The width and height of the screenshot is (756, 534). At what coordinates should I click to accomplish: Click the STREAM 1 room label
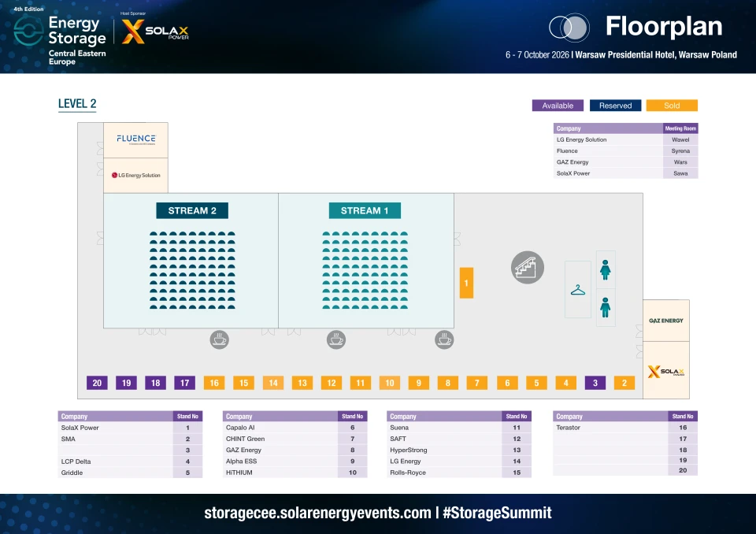pyautogui.click(x=365, y=211)
